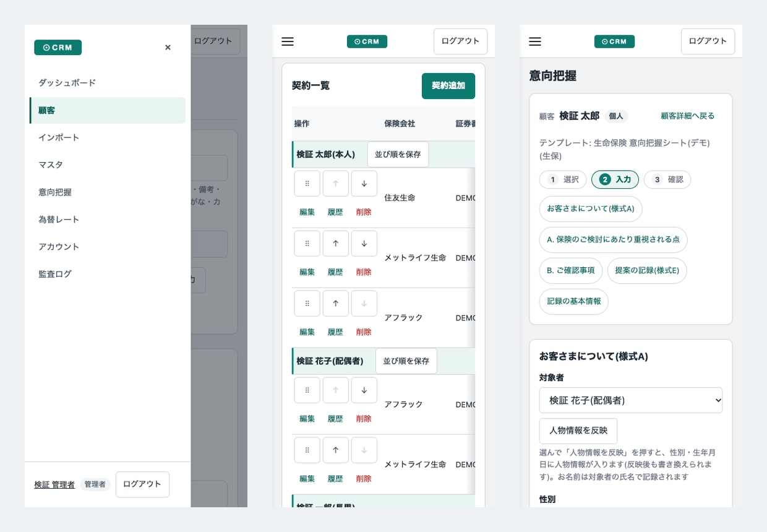Move 検証 花子's メットライフ生命 contract up

point(336,450)
